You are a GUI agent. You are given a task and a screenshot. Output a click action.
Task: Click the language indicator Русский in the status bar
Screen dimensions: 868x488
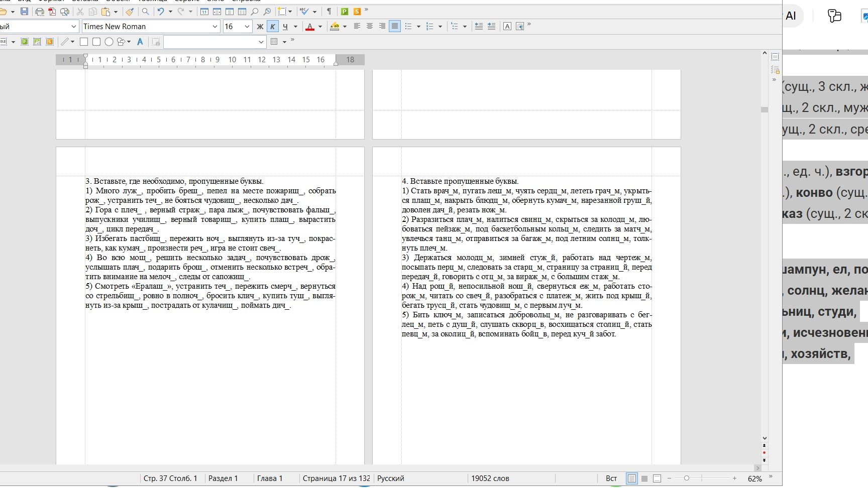391,478
